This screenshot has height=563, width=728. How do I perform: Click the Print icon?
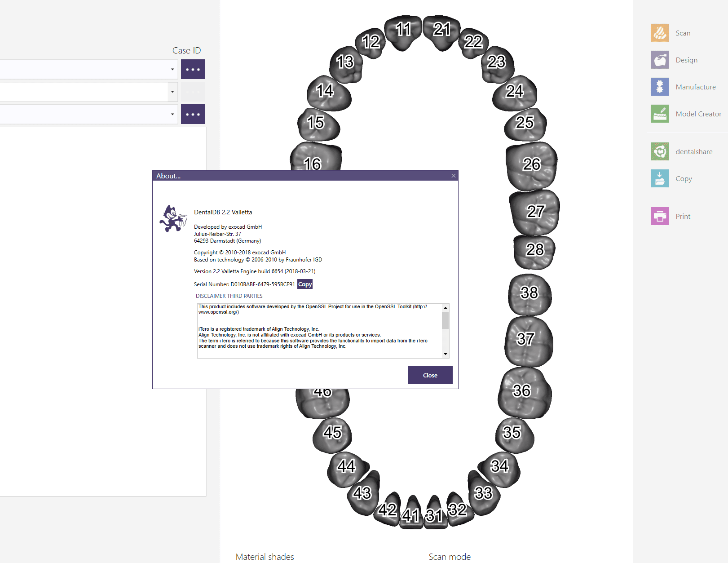660,216
